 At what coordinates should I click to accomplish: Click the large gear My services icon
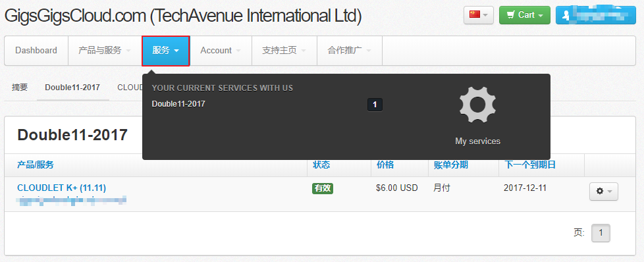point(477,105)
